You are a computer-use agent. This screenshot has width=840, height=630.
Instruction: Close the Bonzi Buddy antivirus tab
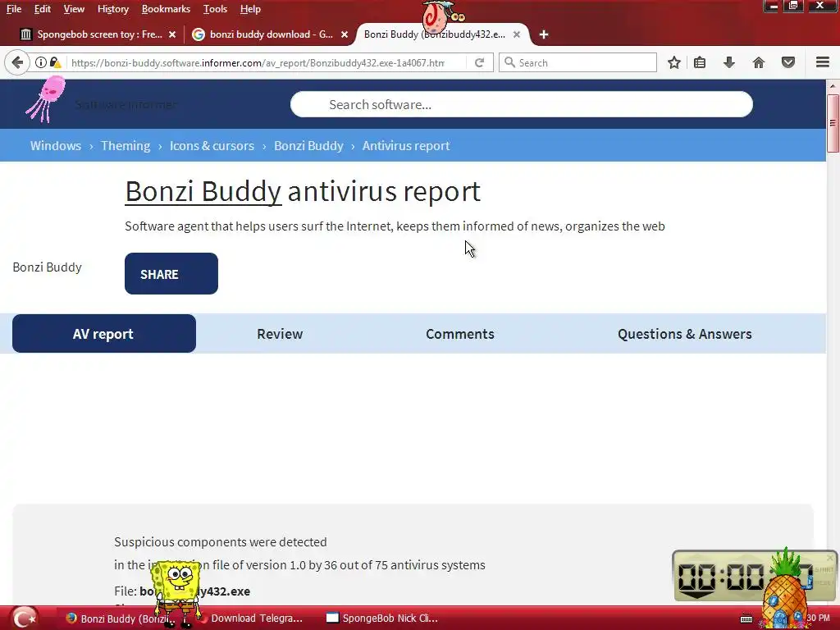517,34
